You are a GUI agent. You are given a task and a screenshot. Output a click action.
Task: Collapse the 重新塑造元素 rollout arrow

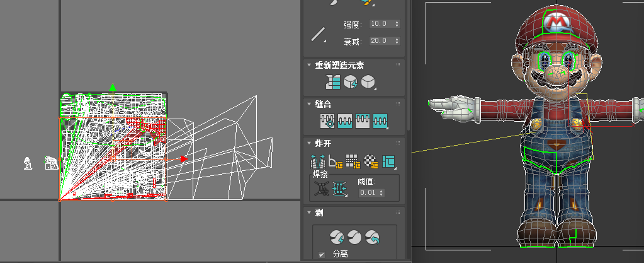click(x=309, y=65)
